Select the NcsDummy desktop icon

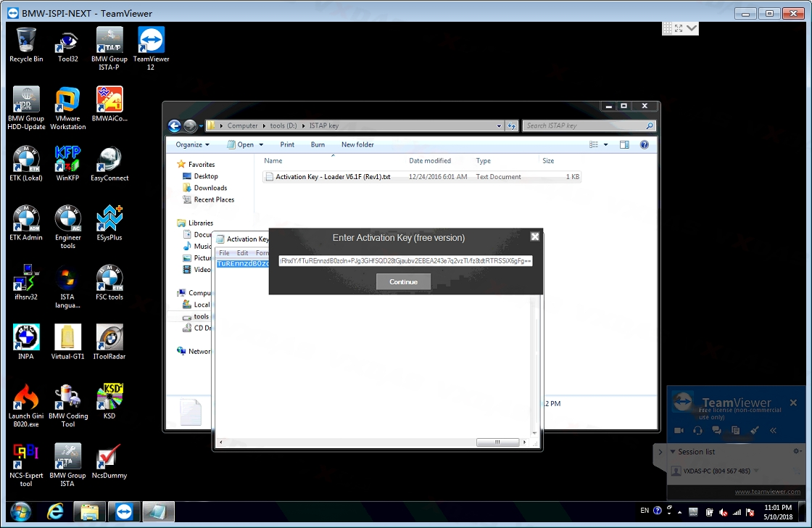coord(109,462)
